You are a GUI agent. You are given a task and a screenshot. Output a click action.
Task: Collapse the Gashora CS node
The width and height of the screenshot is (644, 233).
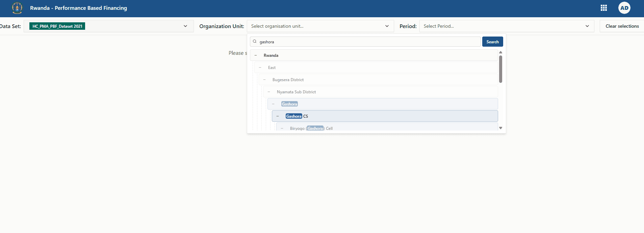point(278,116)
